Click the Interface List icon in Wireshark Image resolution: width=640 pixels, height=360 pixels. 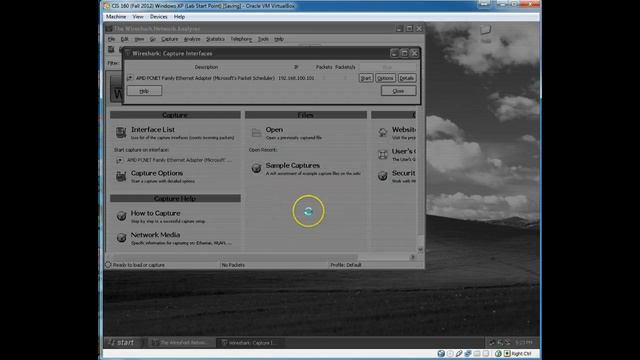[121, 133]
